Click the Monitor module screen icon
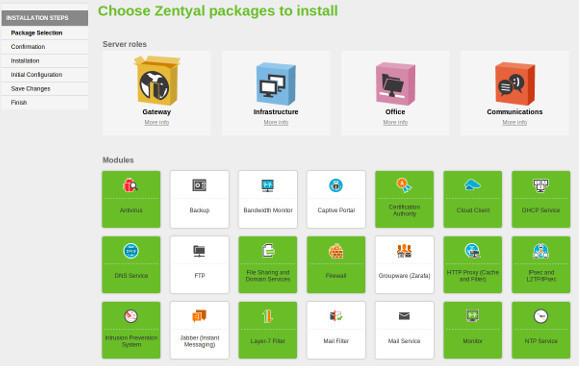The height and width of the screenshot is (366, 579). point(473,316)
